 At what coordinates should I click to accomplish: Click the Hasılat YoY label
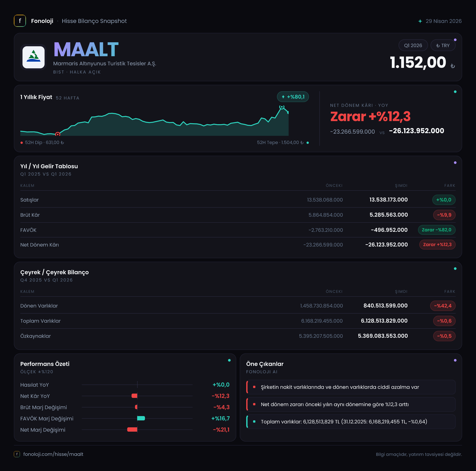pos(34,385)
